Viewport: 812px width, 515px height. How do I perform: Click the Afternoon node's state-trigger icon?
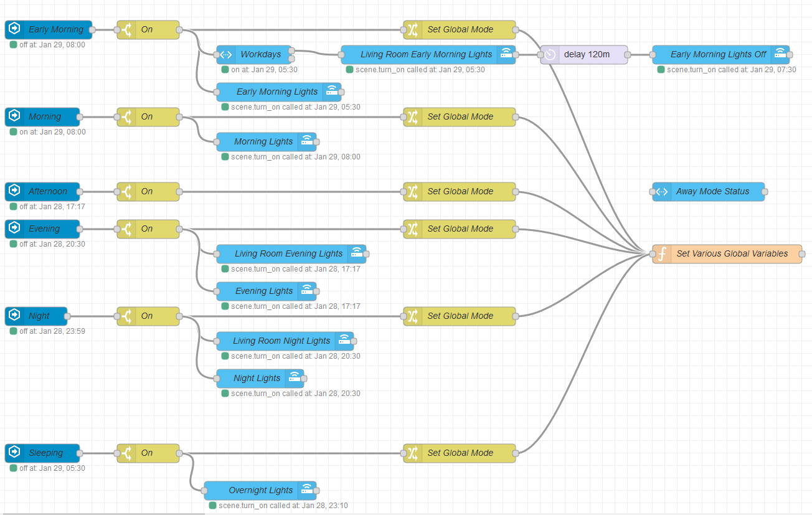pos(14,191)
